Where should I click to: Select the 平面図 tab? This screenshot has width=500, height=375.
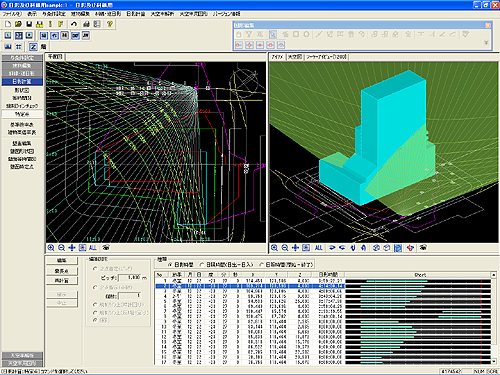(55, 57)
